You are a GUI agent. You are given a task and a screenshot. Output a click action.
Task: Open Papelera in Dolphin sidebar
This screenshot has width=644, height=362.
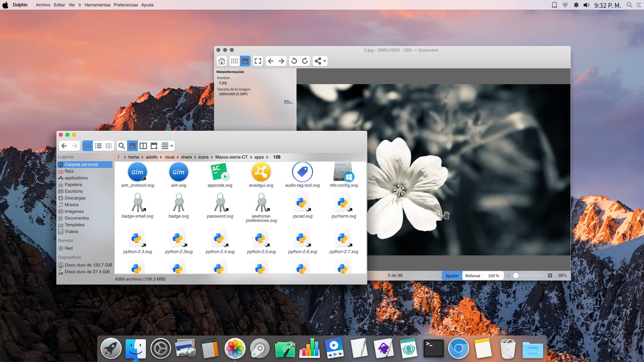pos(85,185)
